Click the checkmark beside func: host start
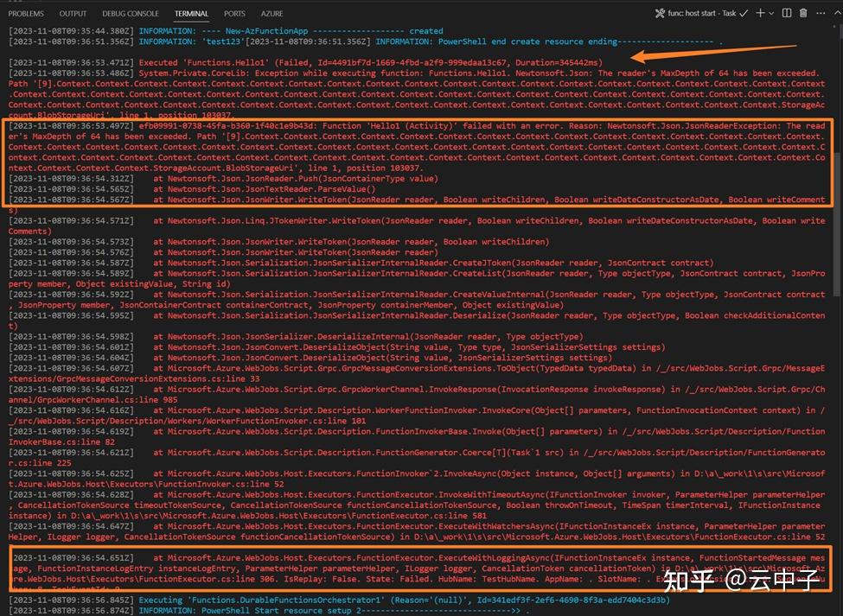Image resolution: width=843 pixels, height=616 pixels. coord(744,13)
